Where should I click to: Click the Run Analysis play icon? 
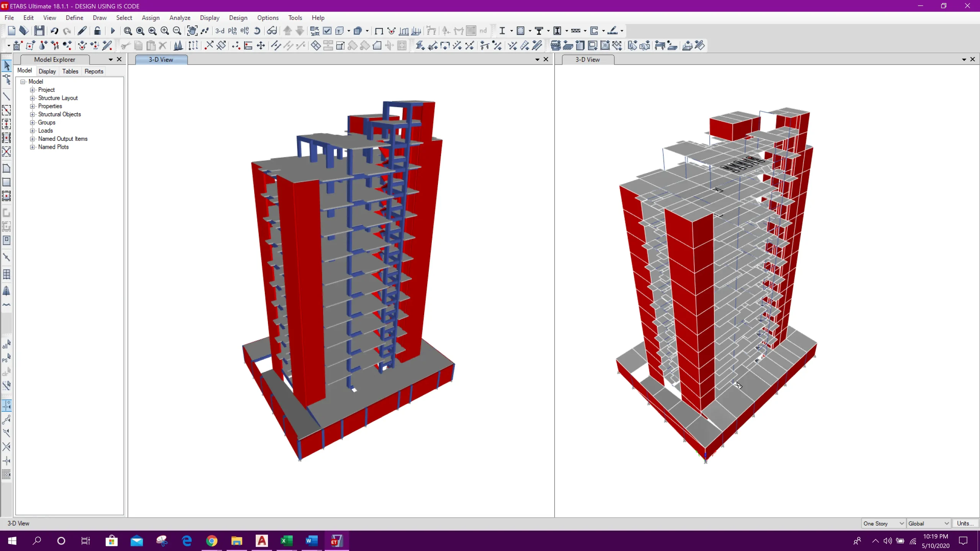[x=113, y=31]
